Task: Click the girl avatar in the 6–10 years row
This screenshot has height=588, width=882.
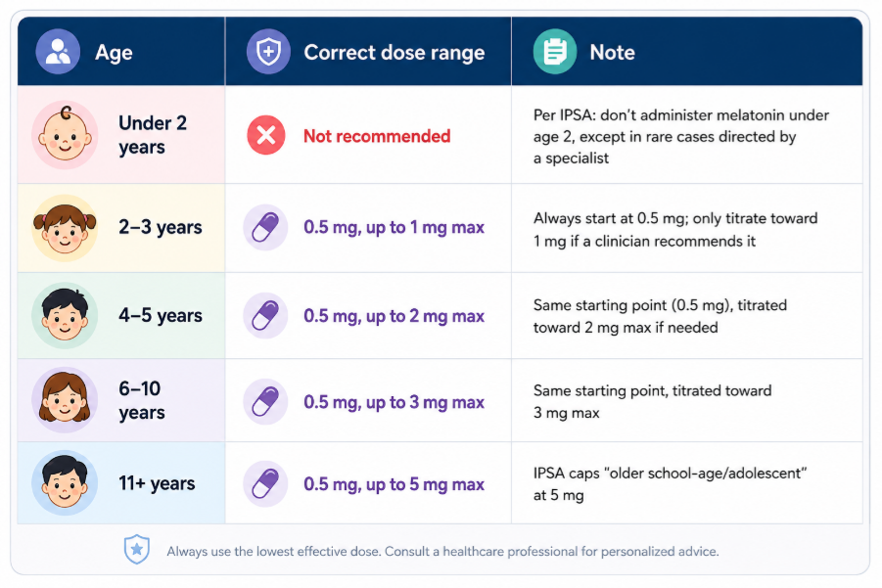Action: (x=65, y=400)
